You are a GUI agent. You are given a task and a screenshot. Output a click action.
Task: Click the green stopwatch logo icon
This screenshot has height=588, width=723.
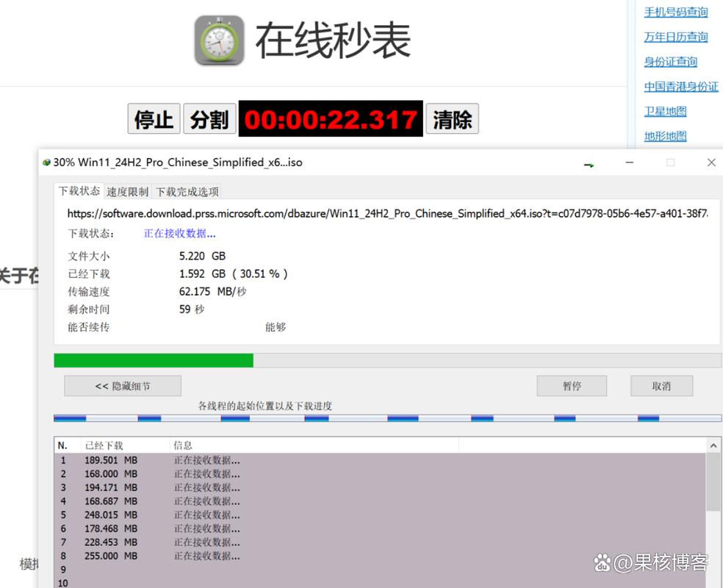(219, 40)
